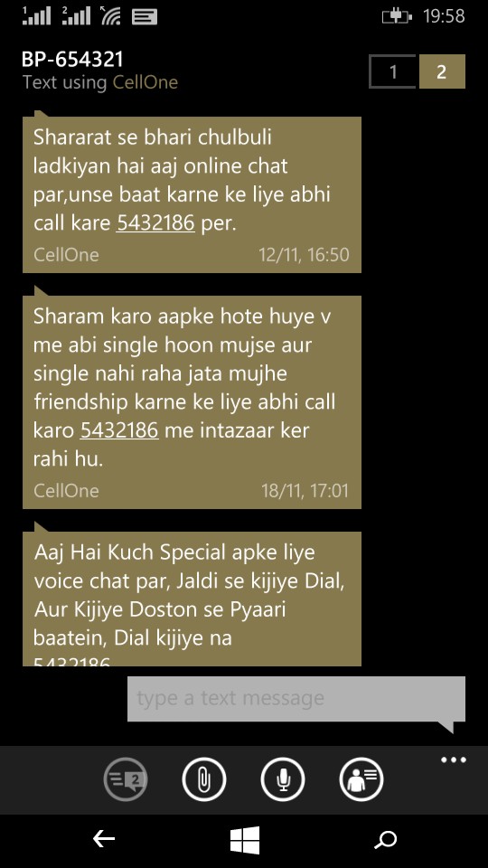This screenshot has width=488, height=868.
Task: Tap the Windows Start logo button
Action: tap(245, 840)
